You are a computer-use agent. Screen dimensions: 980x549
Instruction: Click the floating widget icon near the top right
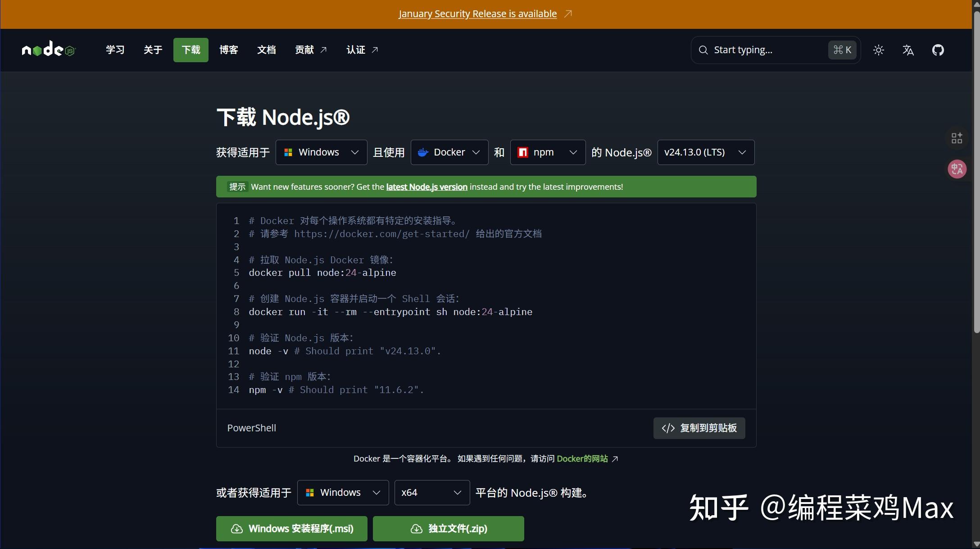tap(957, 138)
